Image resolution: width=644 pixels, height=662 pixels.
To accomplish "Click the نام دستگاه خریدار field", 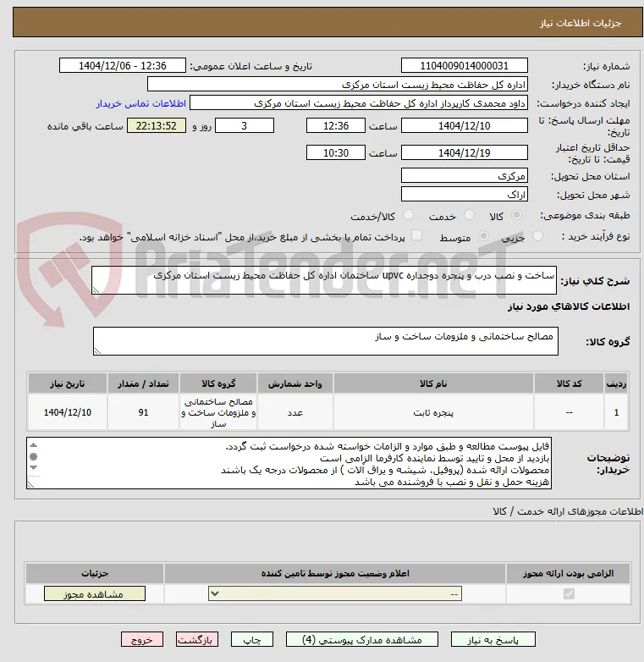I will [x=338, y=85].
